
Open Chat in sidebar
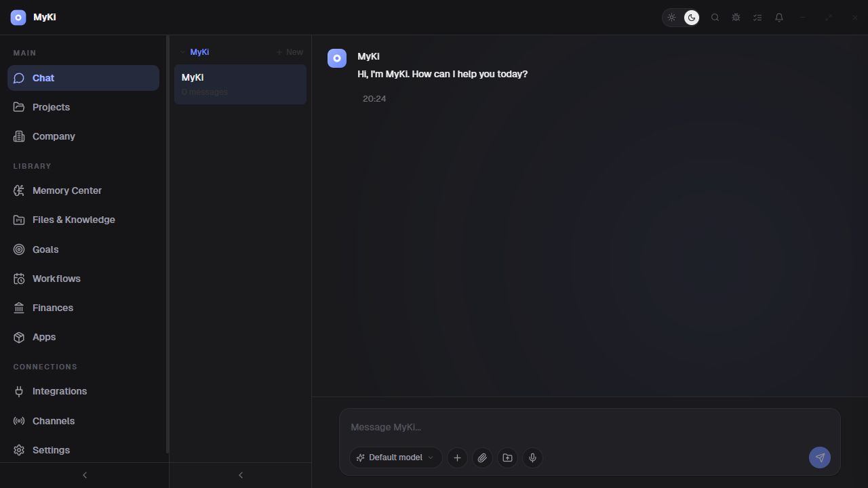point(83,78)
